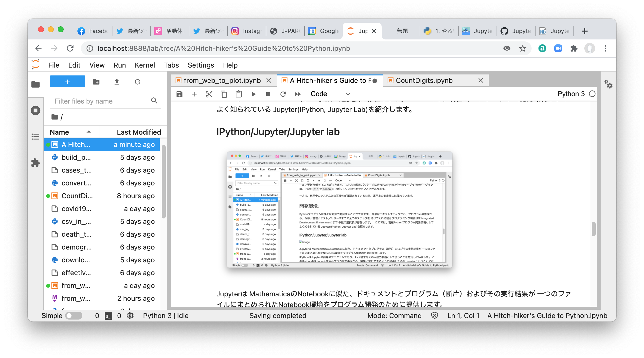Screen dimensions: 644x358
Task: Sort files by Name column header
Action: pos(72,132)
